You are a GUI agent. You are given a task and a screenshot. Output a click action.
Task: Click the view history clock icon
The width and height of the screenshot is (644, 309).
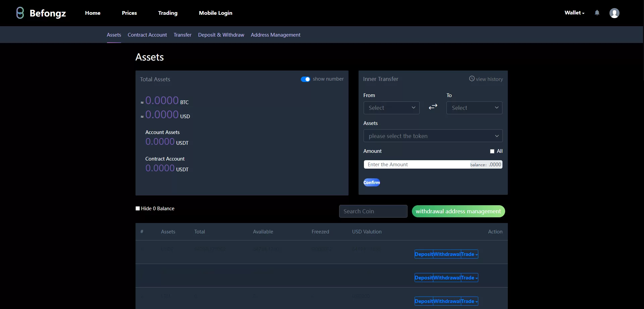click(472, 79)
